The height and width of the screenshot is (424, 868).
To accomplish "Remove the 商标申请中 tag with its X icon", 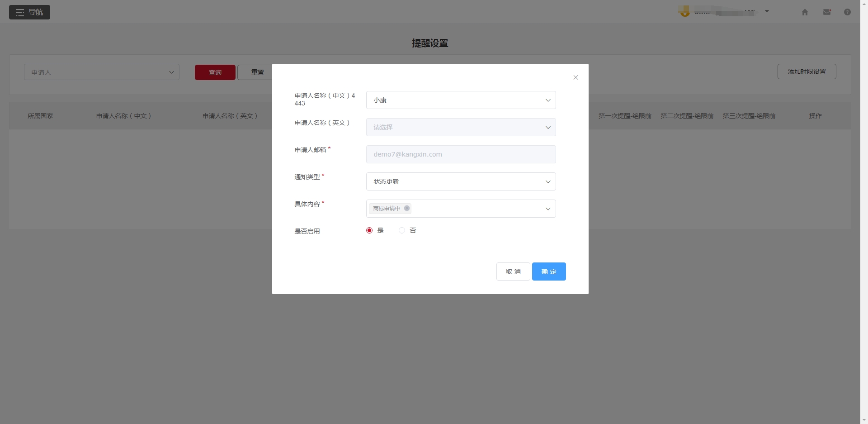I will pyautogui.click(x=407, y=208).
